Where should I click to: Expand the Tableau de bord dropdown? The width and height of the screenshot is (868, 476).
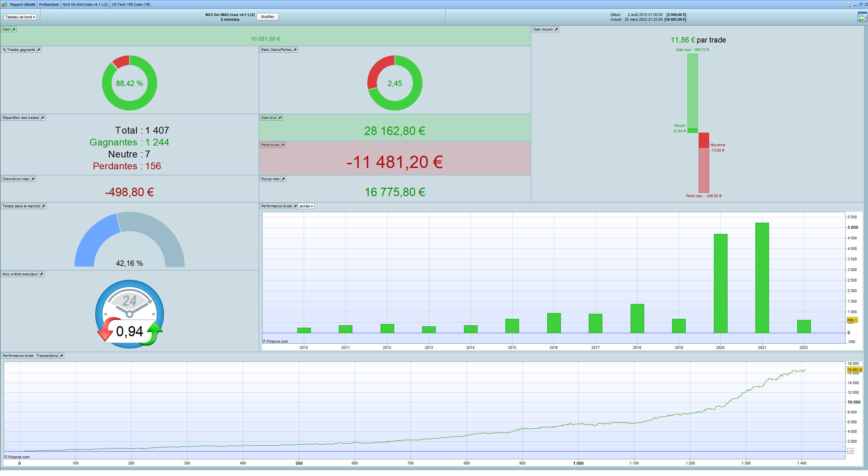(20, 17)
